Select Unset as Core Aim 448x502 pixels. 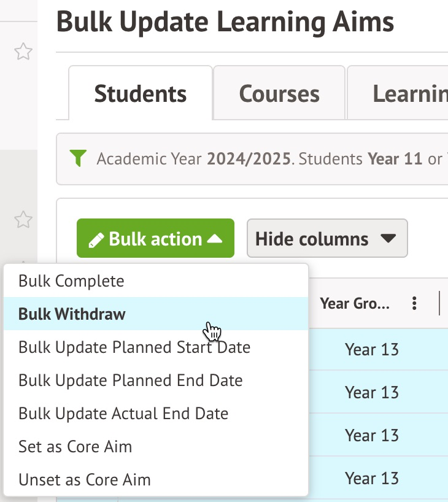85,479
